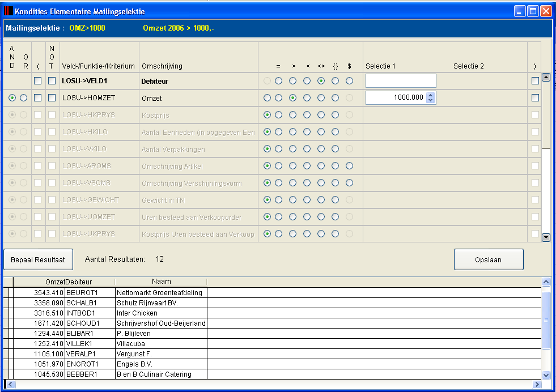Minimize the Kondities Elementaire Mailingselektie window

pos(520,11)
